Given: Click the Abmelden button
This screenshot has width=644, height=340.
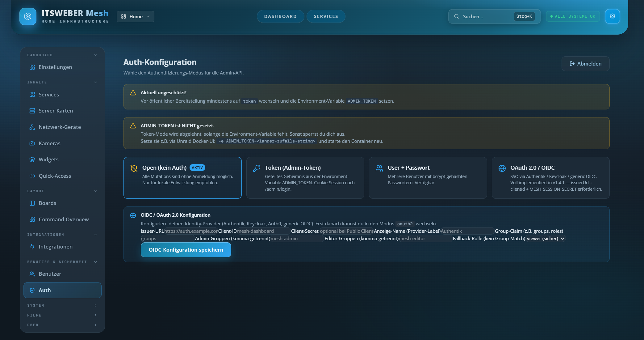Looking at the screenshot, I should pyautogui.click(x=585, y=64).
